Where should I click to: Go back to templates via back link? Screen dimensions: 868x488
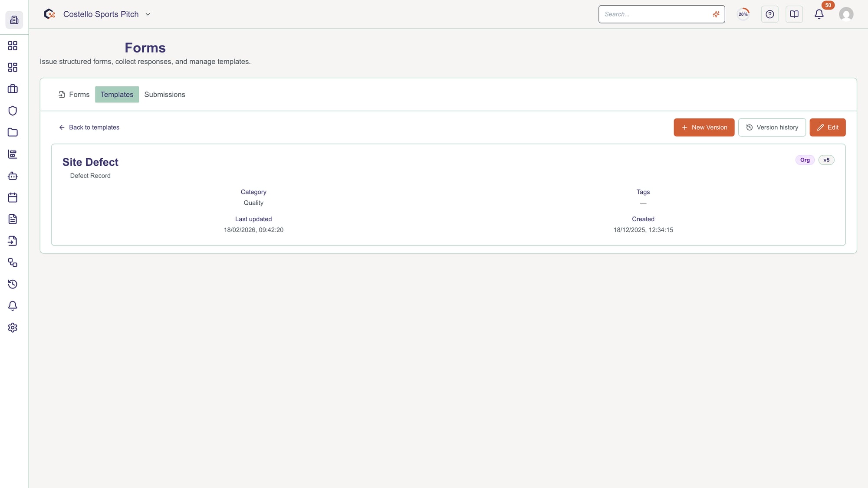(89, 127)
